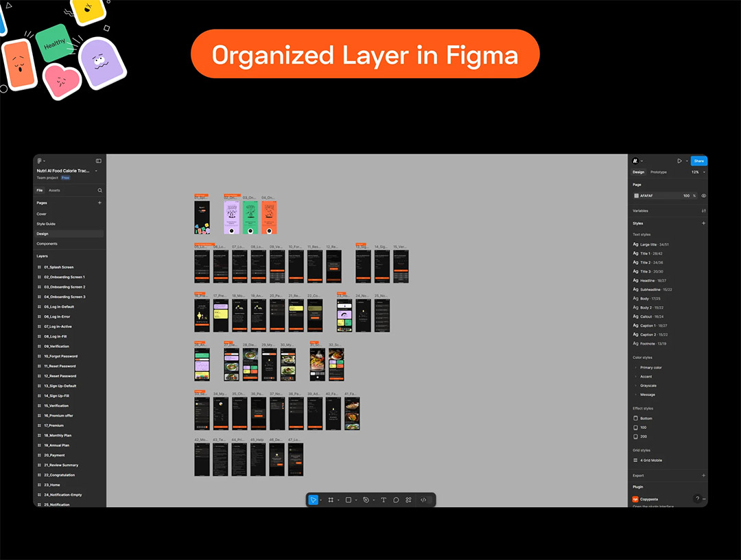Collapse the left sidebar panel
This screenshot has width=741, height=560.
[99, 161]
